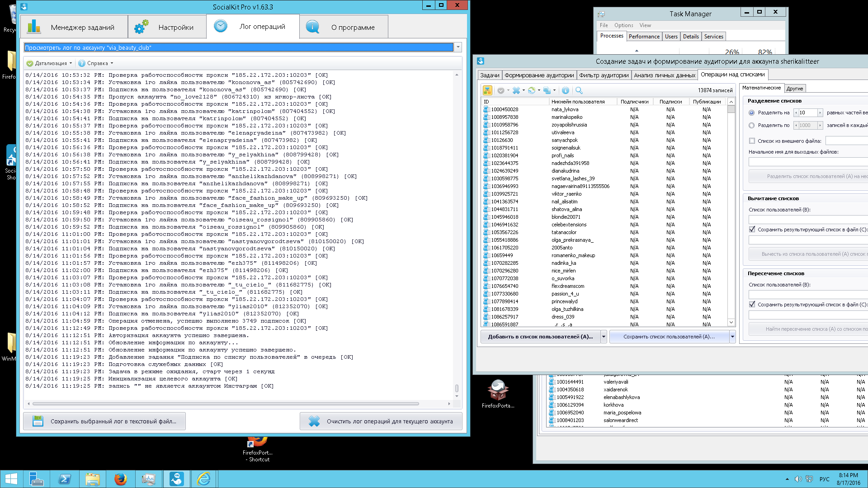
Task: Click the Настройки gears icon
Action: coord(141,27)
